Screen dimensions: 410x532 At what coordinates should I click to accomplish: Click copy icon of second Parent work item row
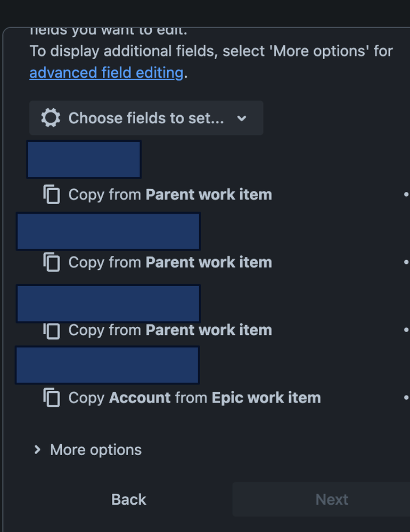click(x=52, y=262)
